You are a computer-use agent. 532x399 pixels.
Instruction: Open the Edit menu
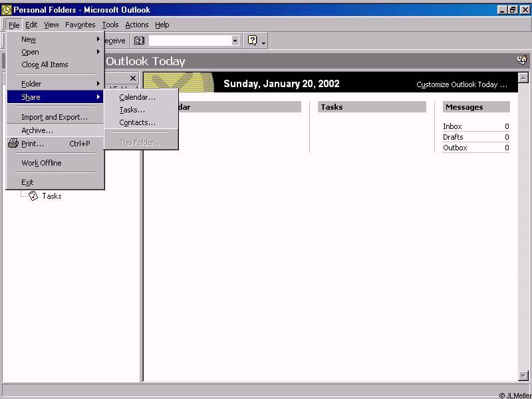click(x=31, y=25)
